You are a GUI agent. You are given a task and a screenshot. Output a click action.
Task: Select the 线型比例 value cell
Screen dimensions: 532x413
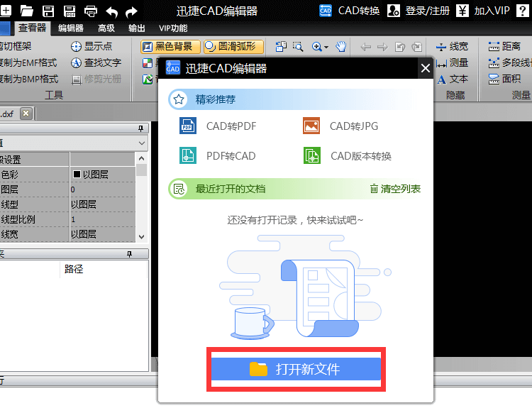pos(102,219)
